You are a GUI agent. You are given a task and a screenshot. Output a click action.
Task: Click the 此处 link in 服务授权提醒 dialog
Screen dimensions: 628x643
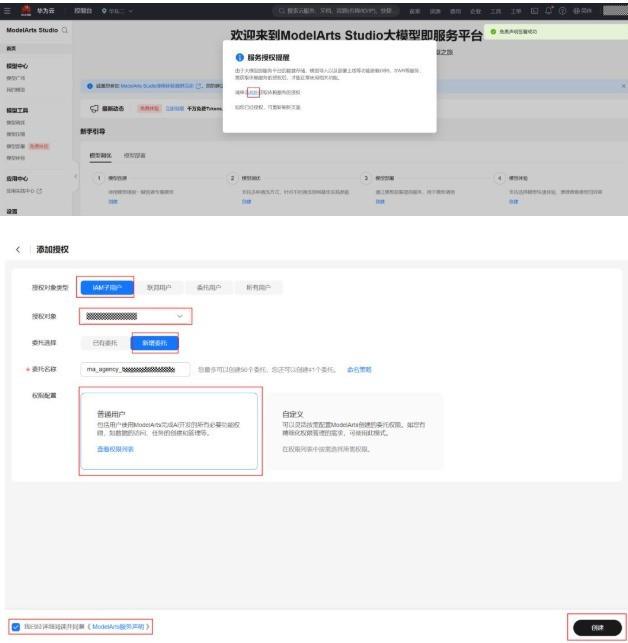(253, 92)
